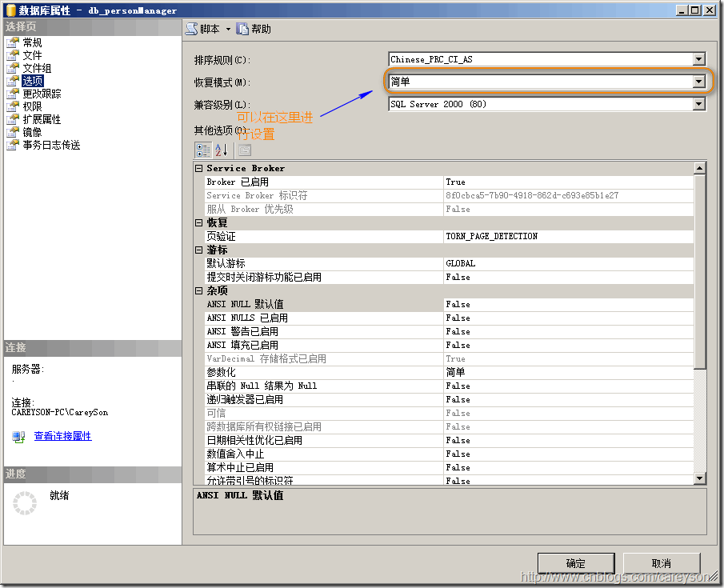Open 帮助 help from the toolbar
This screenshot has height=588, width=724.
click(x=243, y=30)
